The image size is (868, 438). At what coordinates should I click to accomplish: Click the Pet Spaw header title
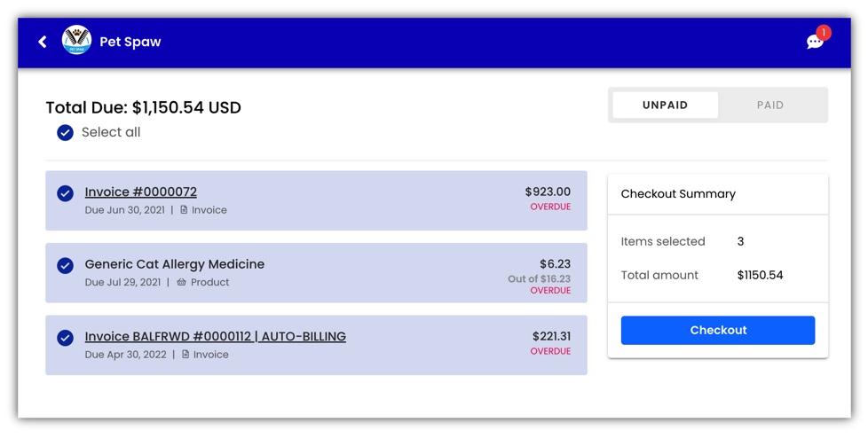tap(130, 42)
